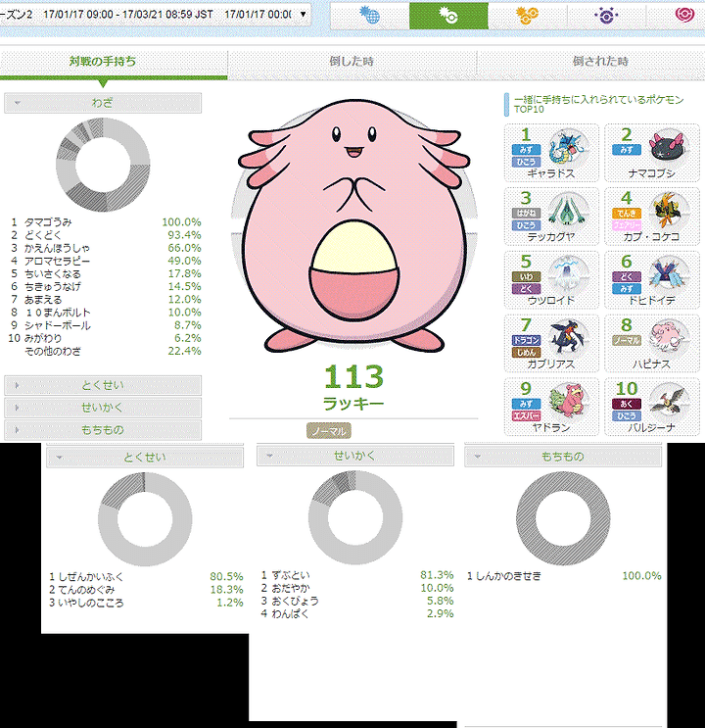Open ハピナス teammate card icon
Viewport: 705px width, 728px height.
click(669, 339)
